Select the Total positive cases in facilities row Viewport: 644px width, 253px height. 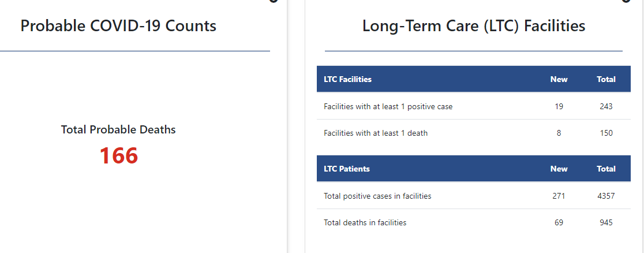[x=474, y=196]
